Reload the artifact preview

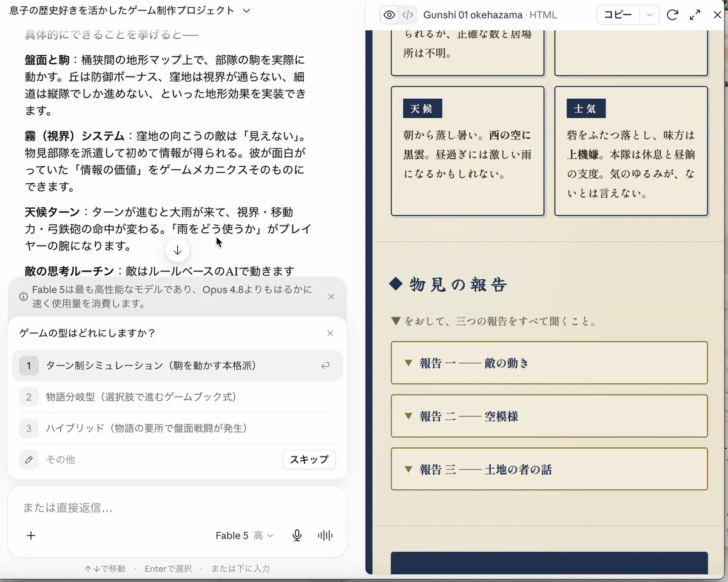click(x=672, y=15)
